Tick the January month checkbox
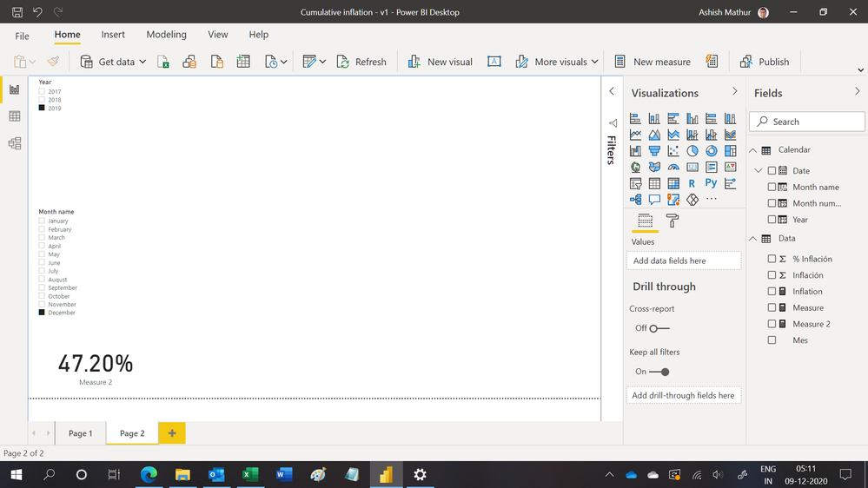The width and height of the screenshot is (868, 488). point(42,221)
